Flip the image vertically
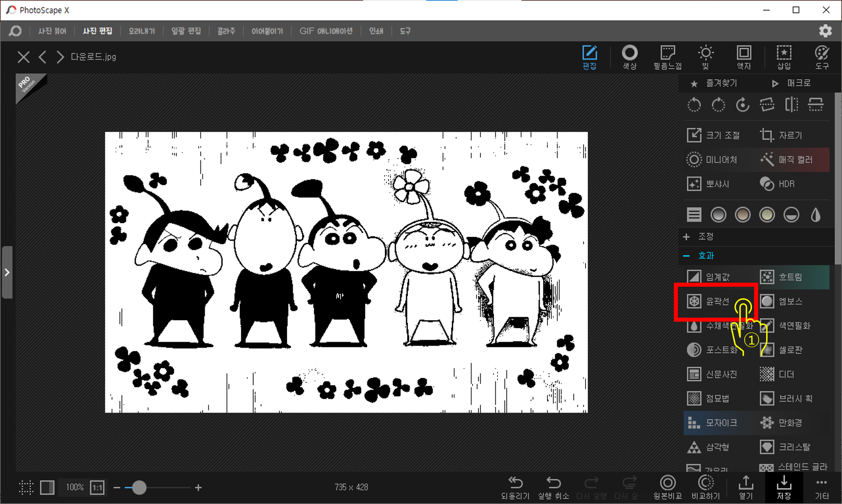Image resolution: width=842 pixels, height=504 pixels. tap(816, 105)
